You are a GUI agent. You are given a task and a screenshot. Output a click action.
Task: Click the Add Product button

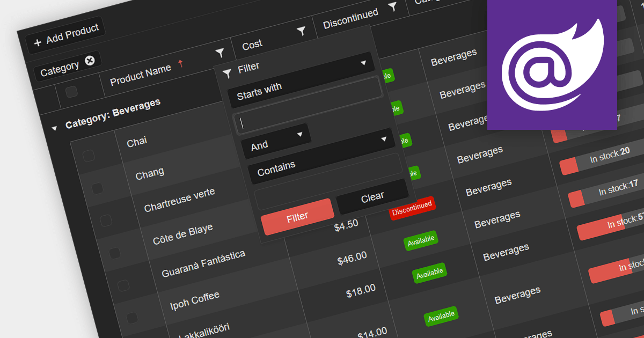[65, 35]
